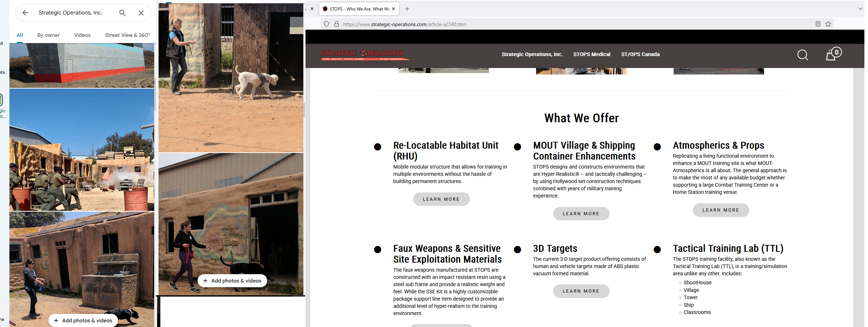Switch to the By owner tab
Screen dimensions: 868x327
(49, 35)
